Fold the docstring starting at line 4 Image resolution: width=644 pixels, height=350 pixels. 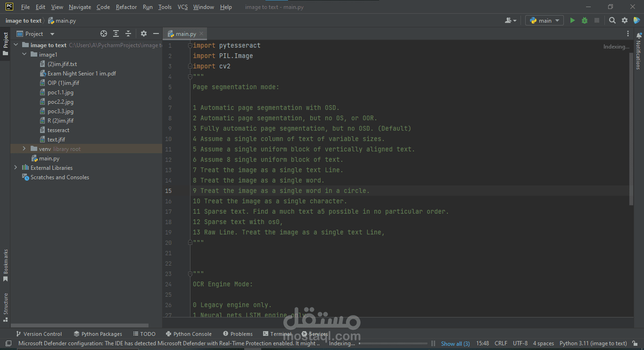(x=190, y=77)
